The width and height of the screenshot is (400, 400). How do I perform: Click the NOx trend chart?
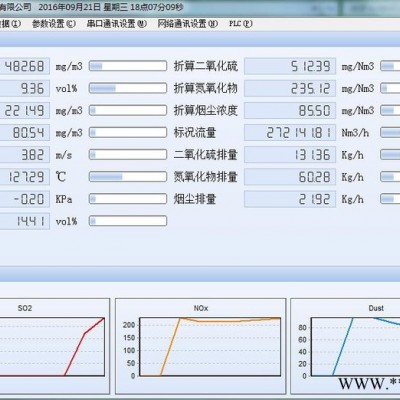(x=201, y=347)
